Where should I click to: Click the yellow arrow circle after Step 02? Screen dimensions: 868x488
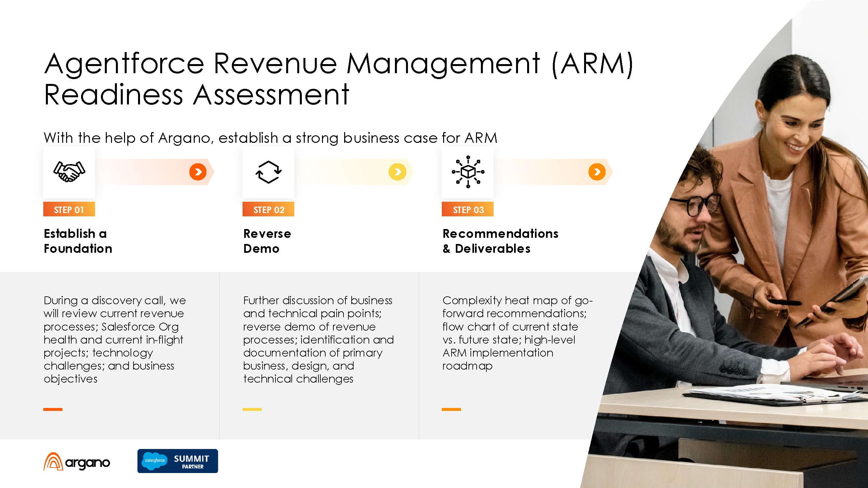[x=397, y=172]
